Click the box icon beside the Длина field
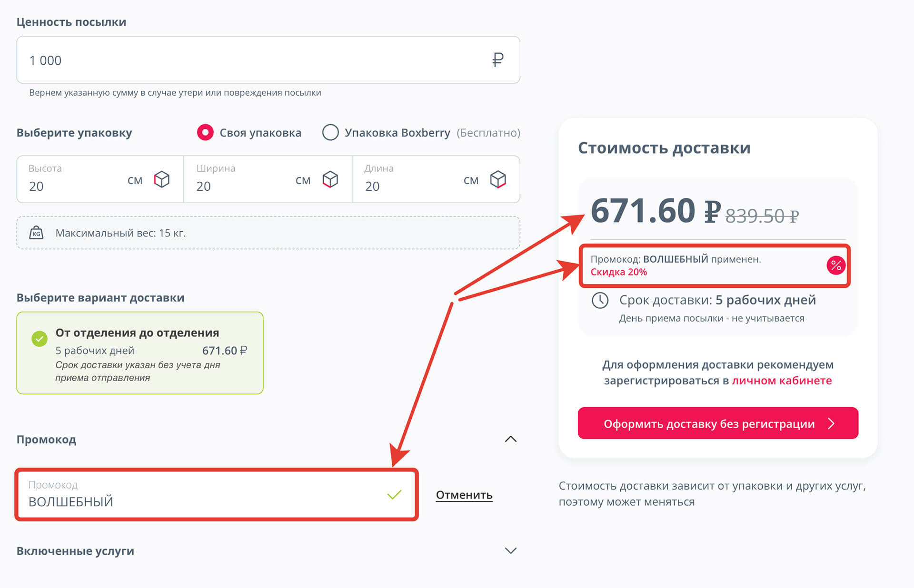The width and height of the screenshot is (914, 588). (498, 180)
